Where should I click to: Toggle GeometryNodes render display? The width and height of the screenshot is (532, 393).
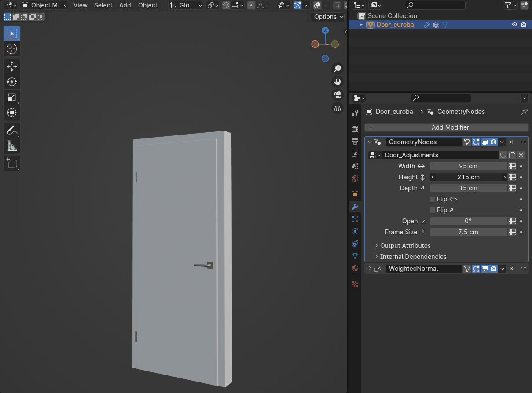point(494,142)
